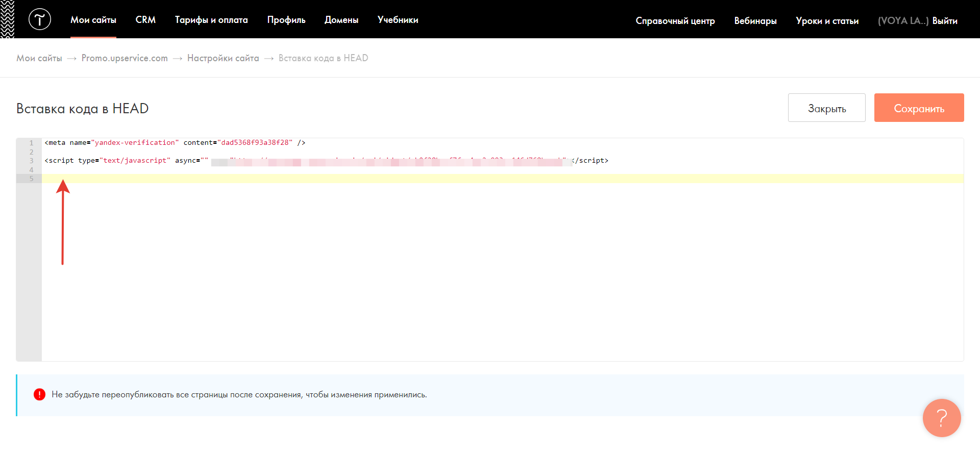
Task: Click the script type text/javascript line
Action: pos(326,161)
